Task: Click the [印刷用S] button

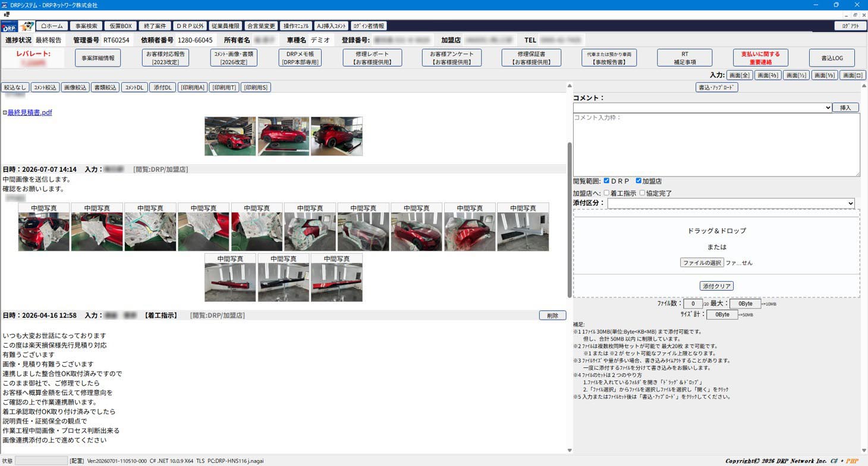Action: click(x=256, y=87)
